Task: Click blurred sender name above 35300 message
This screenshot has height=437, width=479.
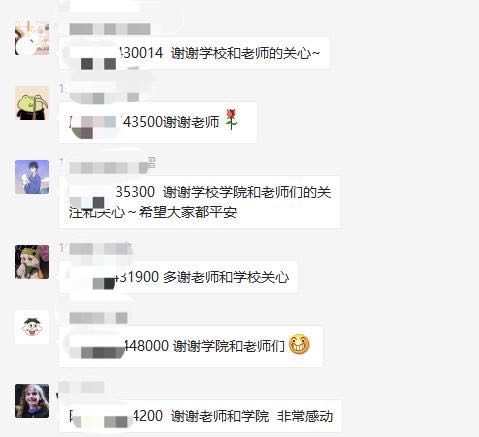Action: [x=109, y=167]
